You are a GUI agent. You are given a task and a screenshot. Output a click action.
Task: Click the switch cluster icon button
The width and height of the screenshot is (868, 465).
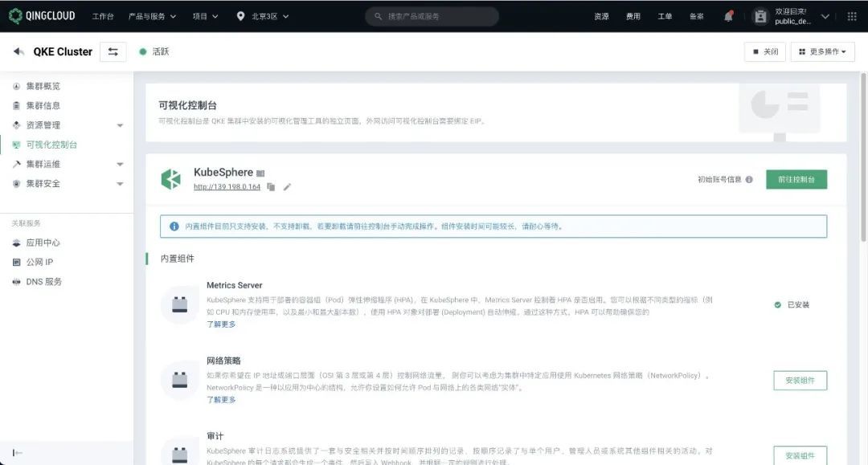click(x=113, y=51)
